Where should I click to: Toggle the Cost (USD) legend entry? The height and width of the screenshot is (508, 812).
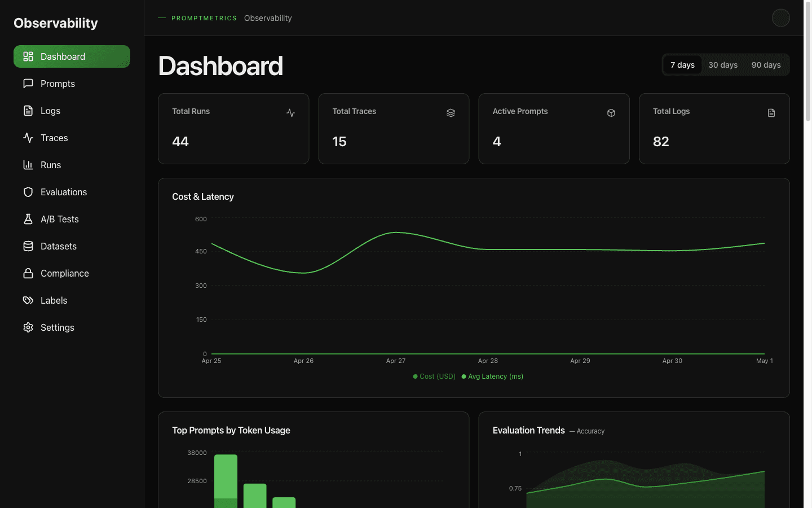434,376
